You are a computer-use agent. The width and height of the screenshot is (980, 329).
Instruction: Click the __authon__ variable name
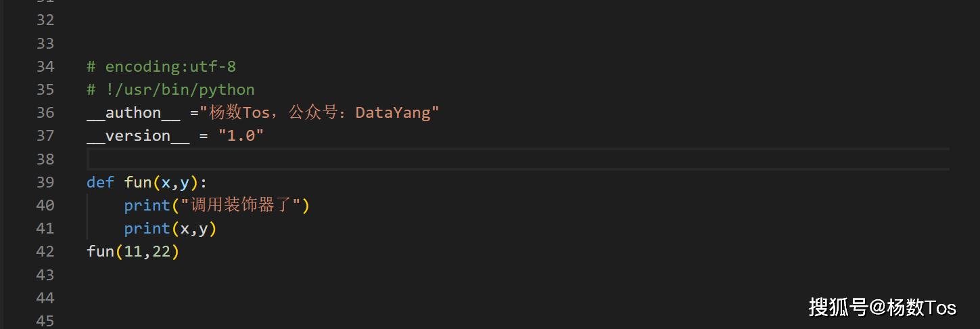(x=133, y=112)
